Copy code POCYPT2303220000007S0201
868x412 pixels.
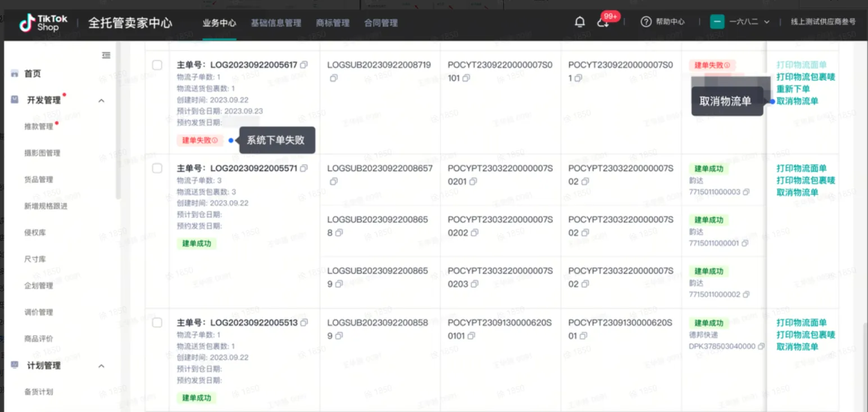(474, 182)
